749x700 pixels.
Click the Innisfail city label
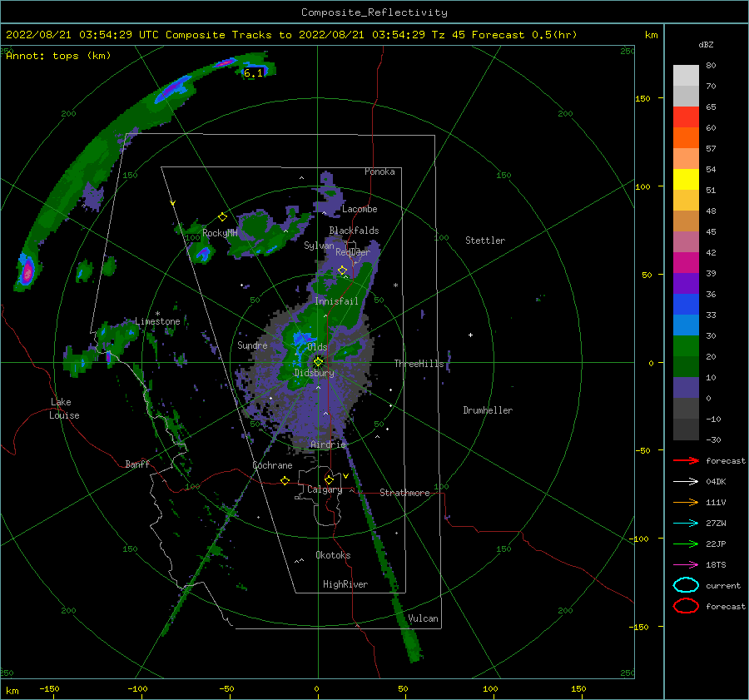click(x=336, y=301)
